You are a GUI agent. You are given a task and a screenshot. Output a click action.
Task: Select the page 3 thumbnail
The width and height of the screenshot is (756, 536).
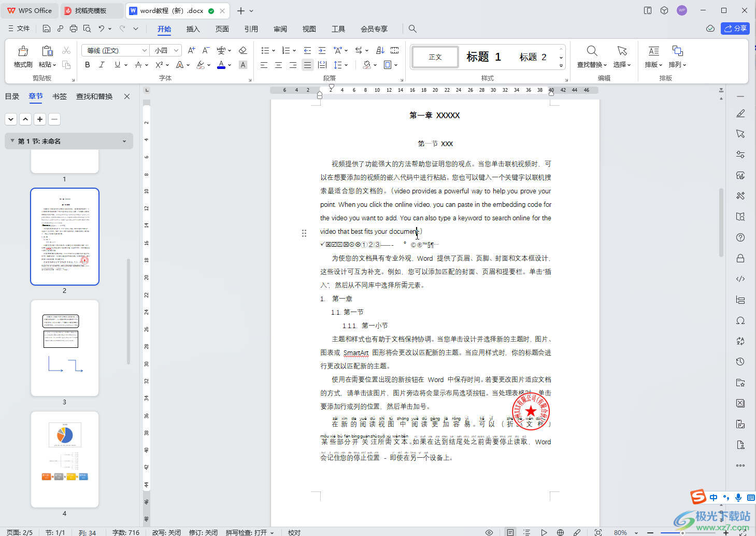[65, 348]
